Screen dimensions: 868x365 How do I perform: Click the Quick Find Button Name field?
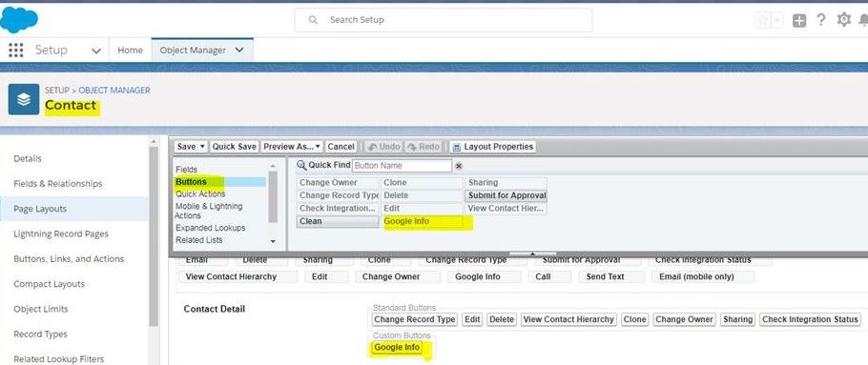[x=402, y=166]
